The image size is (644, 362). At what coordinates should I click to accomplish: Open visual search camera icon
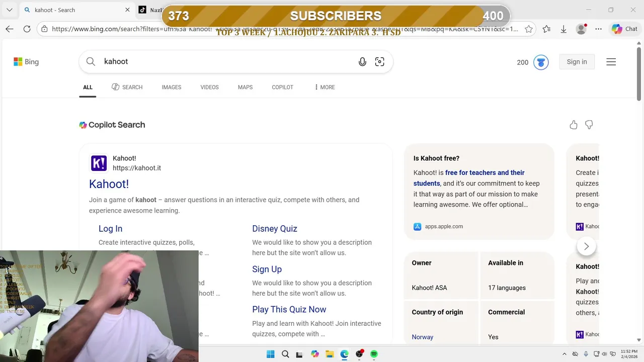(380, 61)
